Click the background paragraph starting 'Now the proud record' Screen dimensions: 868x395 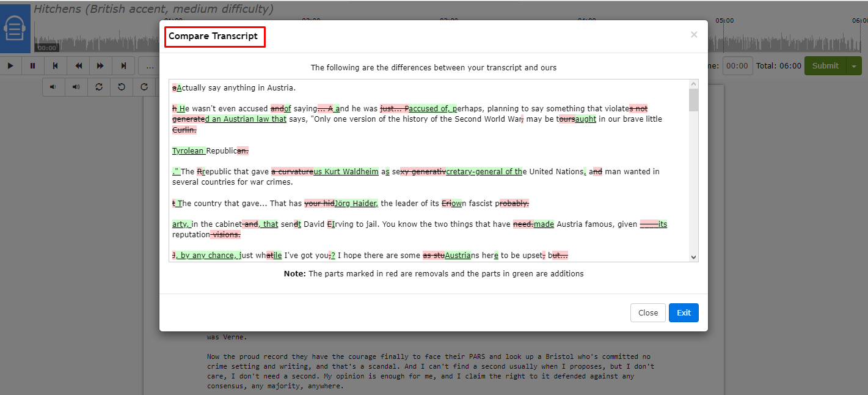[430, 371]
